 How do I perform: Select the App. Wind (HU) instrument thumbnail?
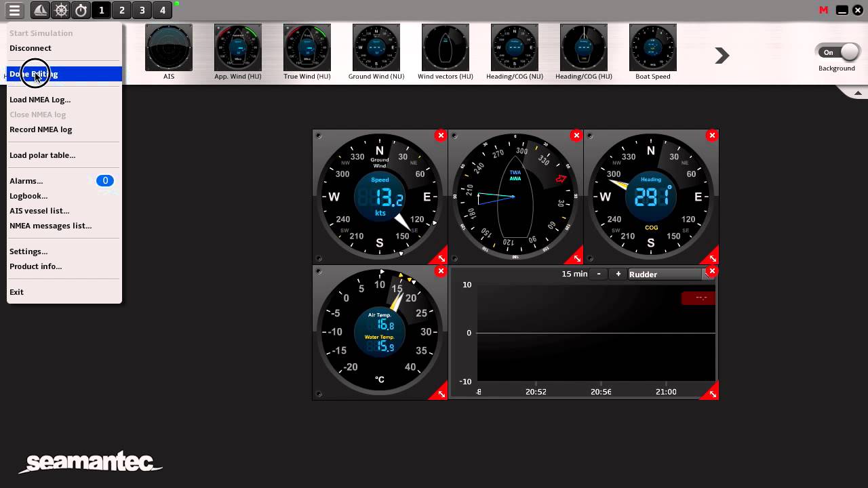click(x=238, y=47)
